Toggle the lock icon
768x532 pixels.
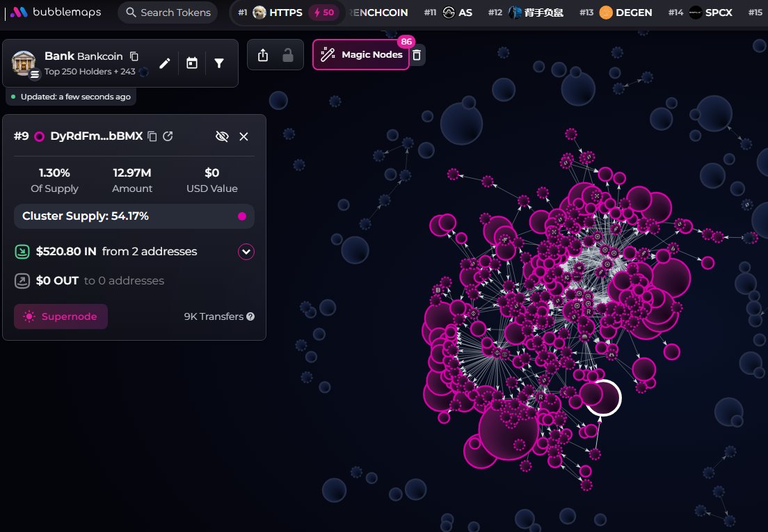[288, 55]
